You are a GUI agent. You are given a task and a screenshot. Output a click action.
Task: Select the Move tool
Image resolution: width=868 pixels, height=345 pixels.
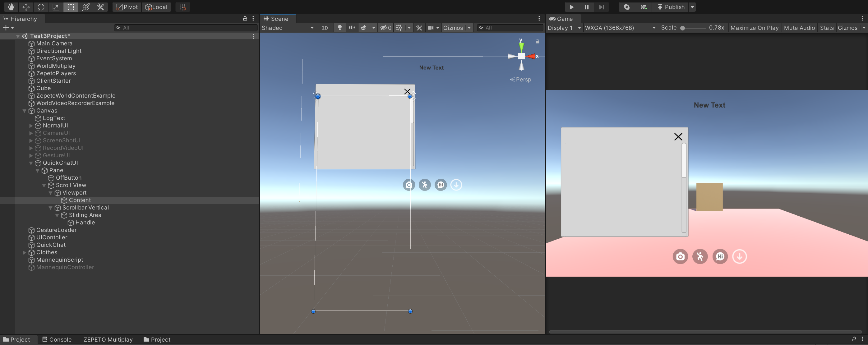[x=26, y=7]
